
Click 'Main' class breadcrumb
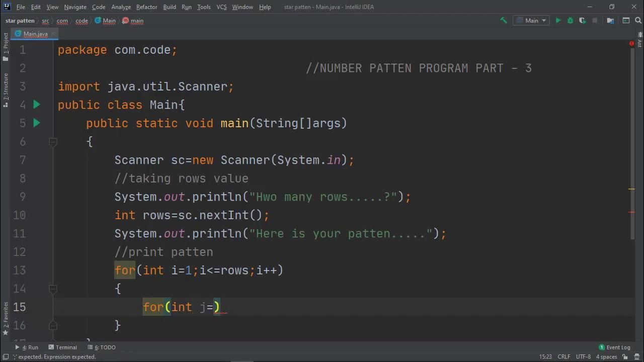click(x=105, y=21)
